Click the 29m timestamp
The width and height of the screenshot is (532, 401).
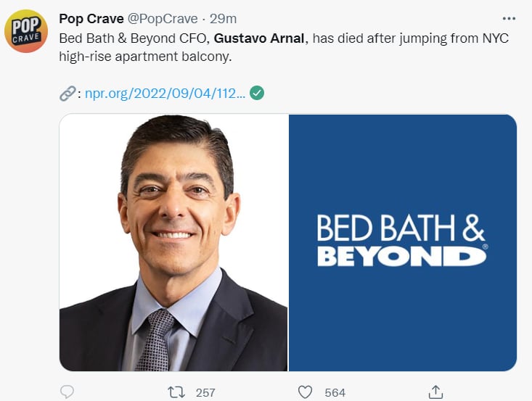[x=222, y=19]
